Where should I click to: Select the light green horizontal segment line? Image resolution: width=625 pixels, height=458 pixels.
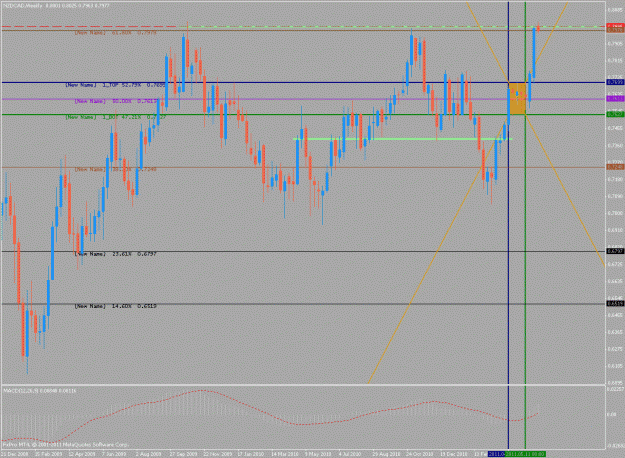coord(403,139)
